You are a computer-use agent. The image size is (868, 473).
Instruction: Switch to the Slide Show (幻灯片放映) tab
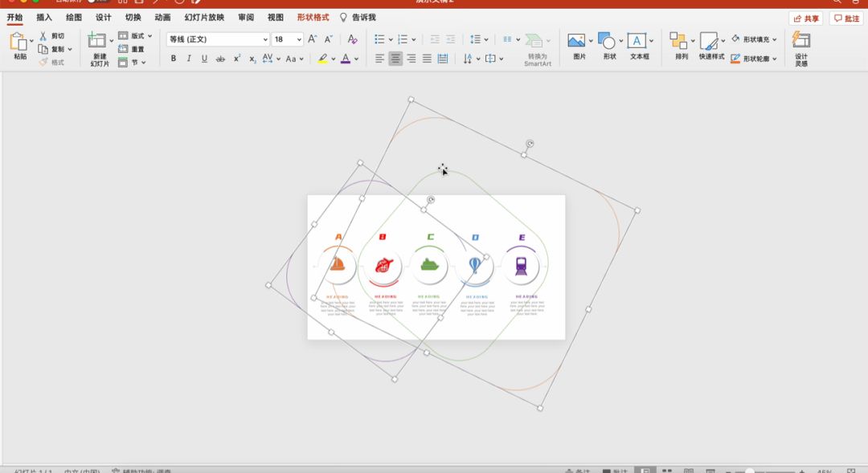(x=204, y=17)
